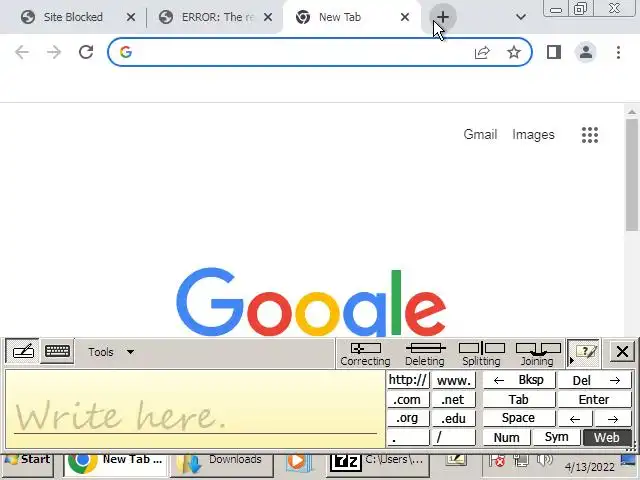Open the Gmail link
Screen dimensions: 640x480
click(x=480, y=135)
